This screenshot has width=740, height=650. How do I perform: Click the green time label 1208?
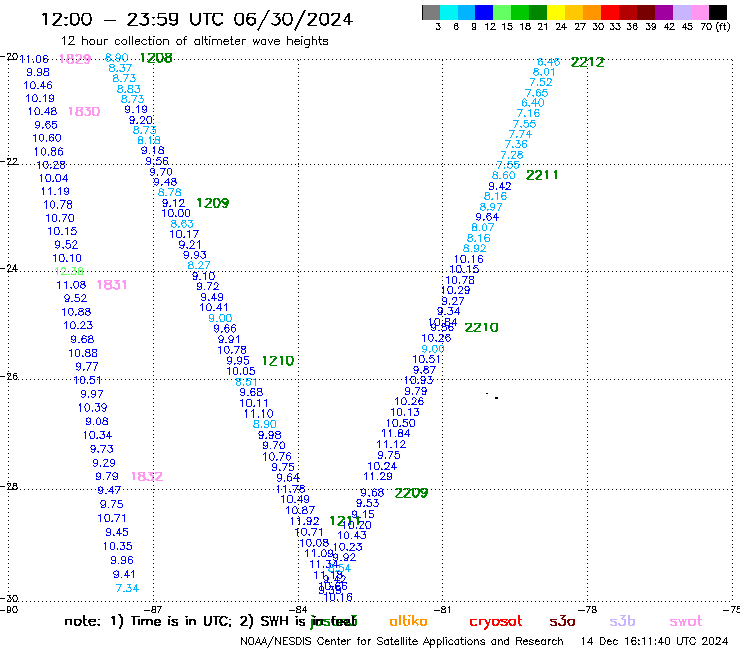(156, 58)
